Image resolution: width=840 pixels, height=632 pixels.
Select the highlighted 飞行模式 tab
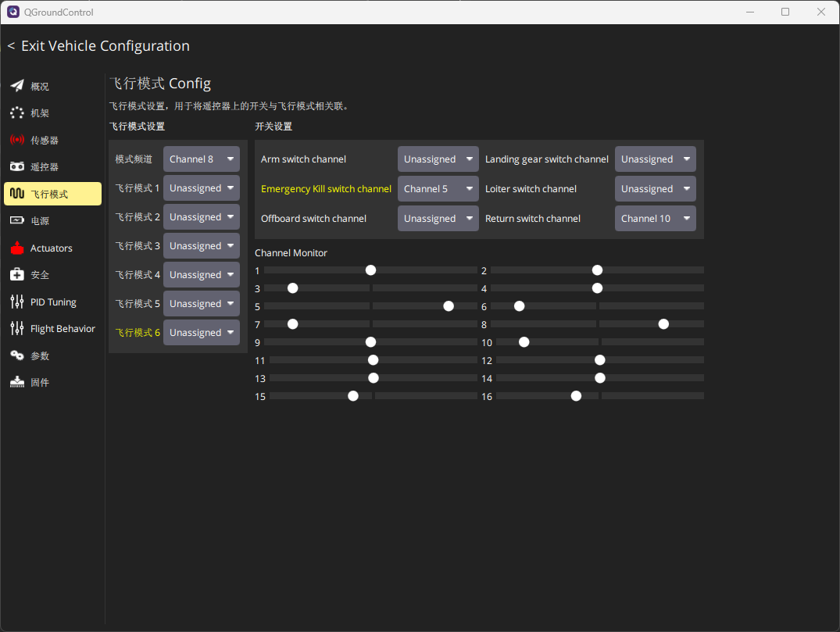click(x=52, y=195)
